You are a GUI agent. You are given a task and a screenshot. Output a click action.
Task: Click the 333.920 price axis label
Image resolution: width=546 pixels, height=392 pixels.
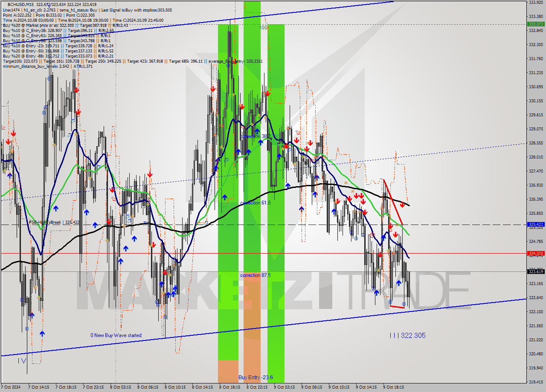[x=535, y=2]
